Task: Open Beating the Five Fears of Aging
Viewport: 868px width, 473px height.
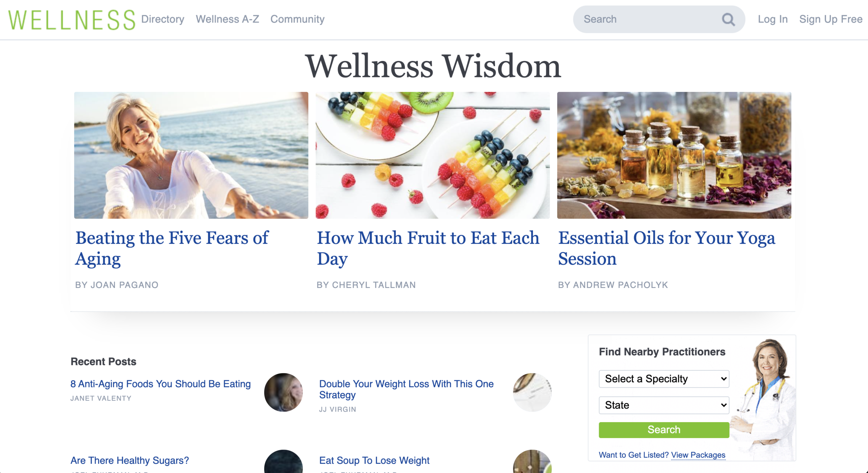Action: pos(172,248)
